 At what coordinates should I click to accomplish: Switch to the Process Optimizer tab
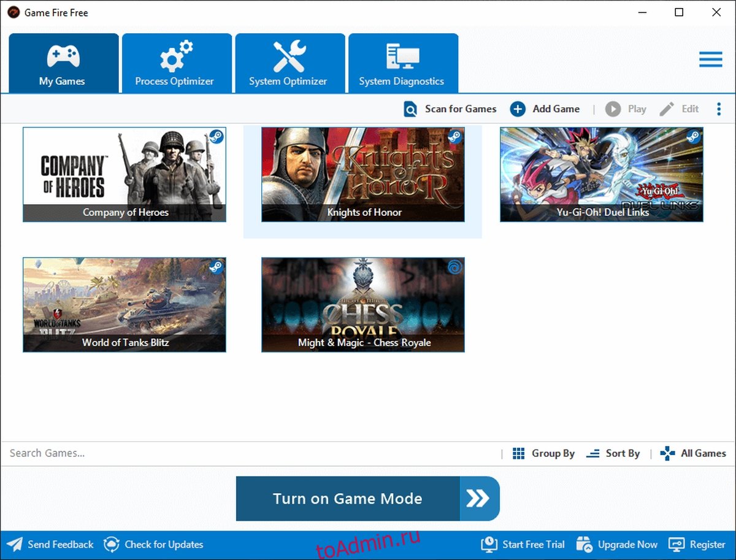click(x=177, y=63)
